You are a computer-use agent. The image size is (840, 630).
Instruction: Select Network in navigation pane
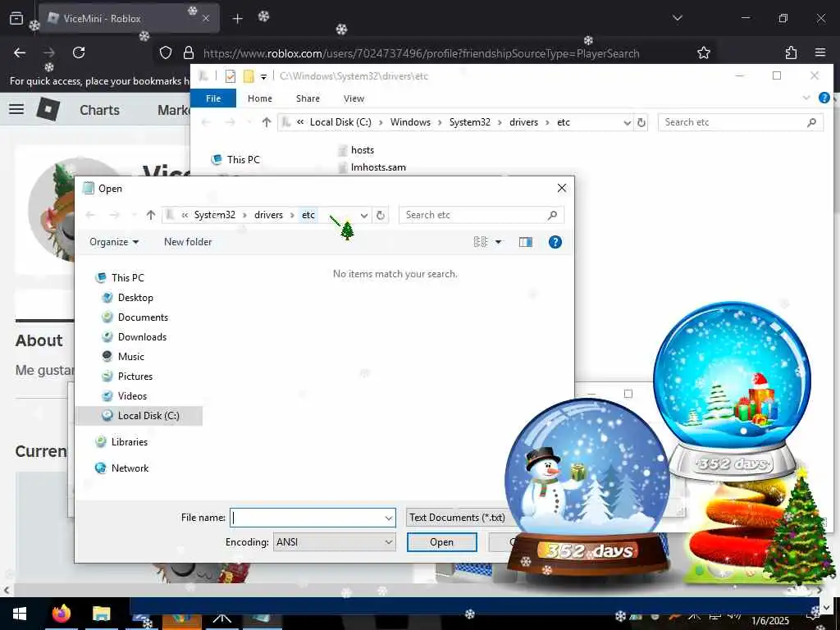121,468
